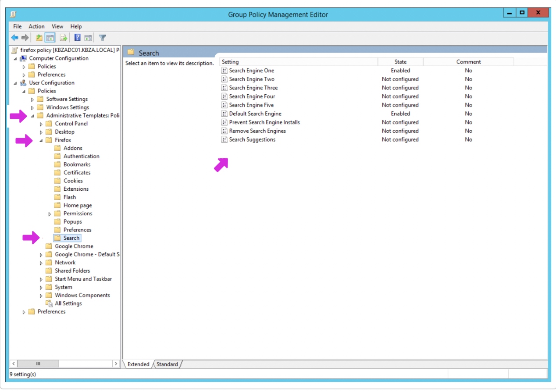Screen dimensions: 556x392
Task: Collapse the Firefox node
Action: tap(41, 141)
